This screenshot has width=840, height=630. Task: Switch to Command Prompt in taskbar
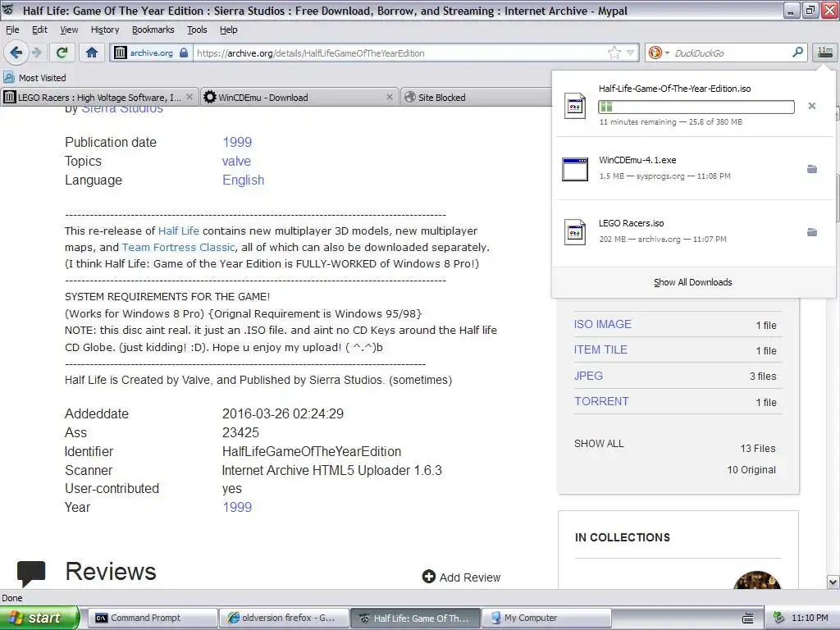(x=152, y=618)
